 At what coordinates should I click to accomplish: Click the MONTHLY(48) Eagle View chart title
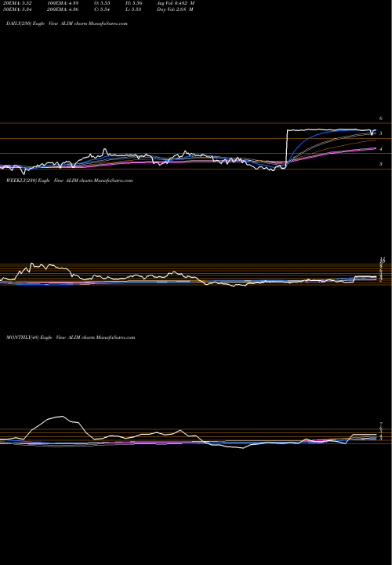click(x=71, y=337)
